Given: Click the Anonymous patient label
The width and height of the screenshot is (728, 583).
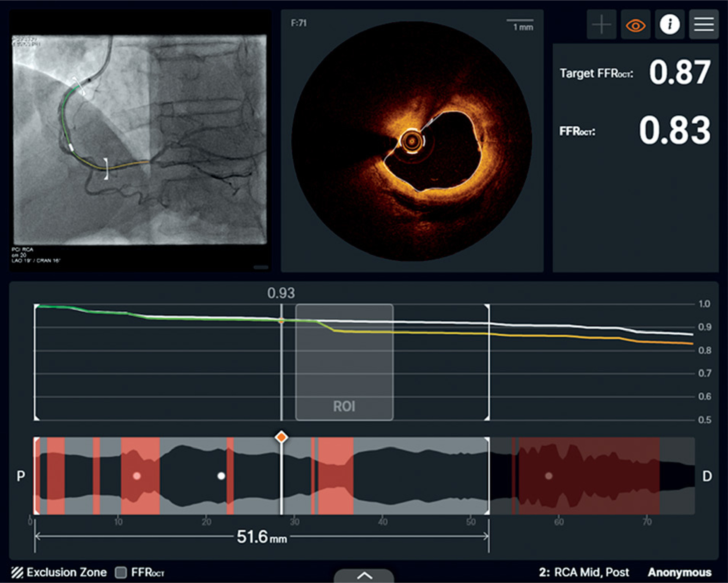Looking at the screenshot, I should tap(680, 572).
